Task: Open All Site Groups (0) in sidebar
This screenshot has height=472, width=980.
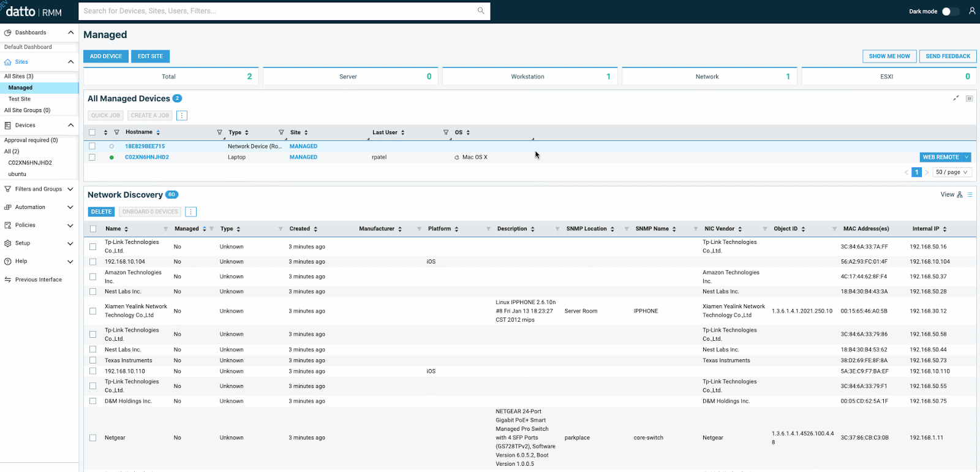Action: 27,110
